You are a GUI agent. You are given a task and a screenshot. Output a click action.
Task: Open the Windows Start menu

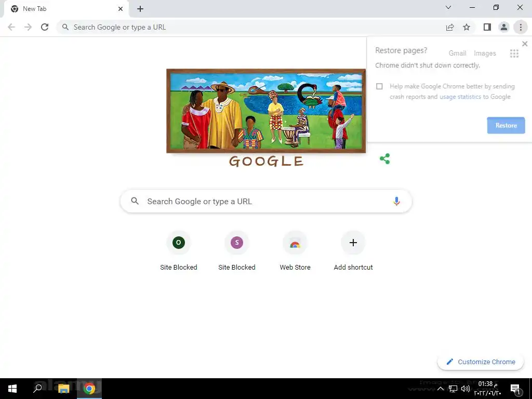[x=12, y=389]
